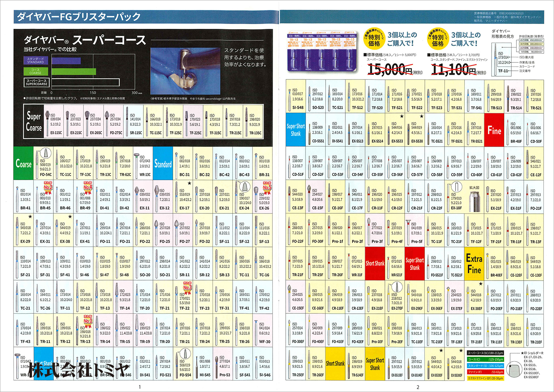554x392 pixels.
Task: Select the blue Standard category label
Action: pyautogui.click(x=163, y=163)
